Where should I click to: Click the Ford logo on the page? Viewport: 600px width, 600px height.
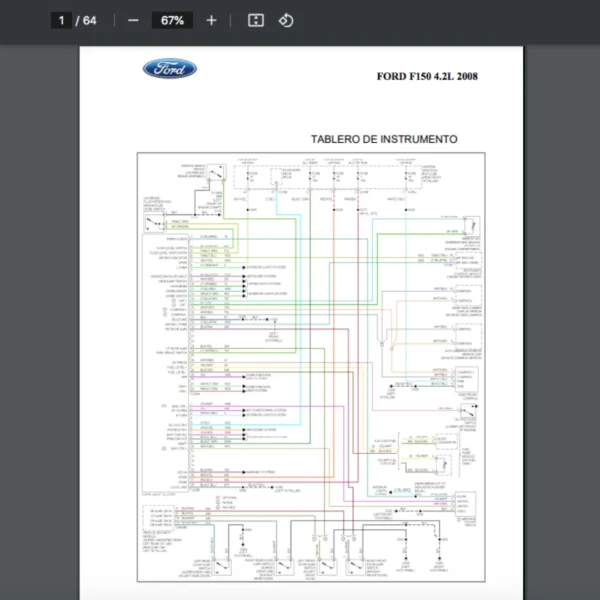[x=170, y=68]
